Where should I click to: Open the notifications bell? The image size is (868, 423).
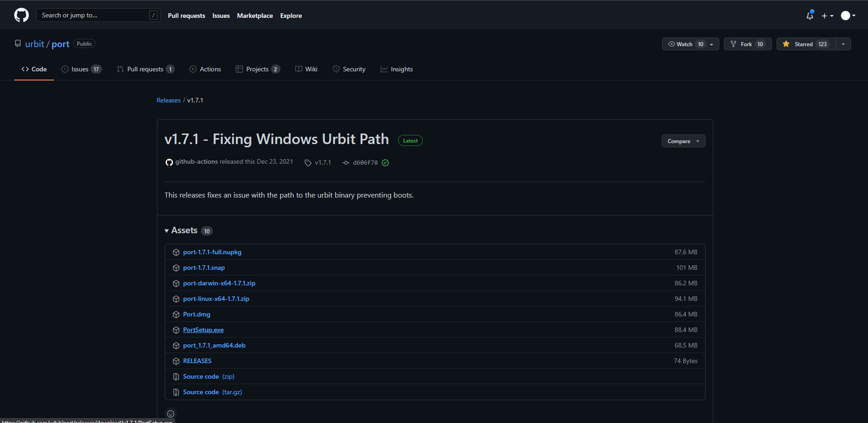pyautogui.click(x=810, y=16)
